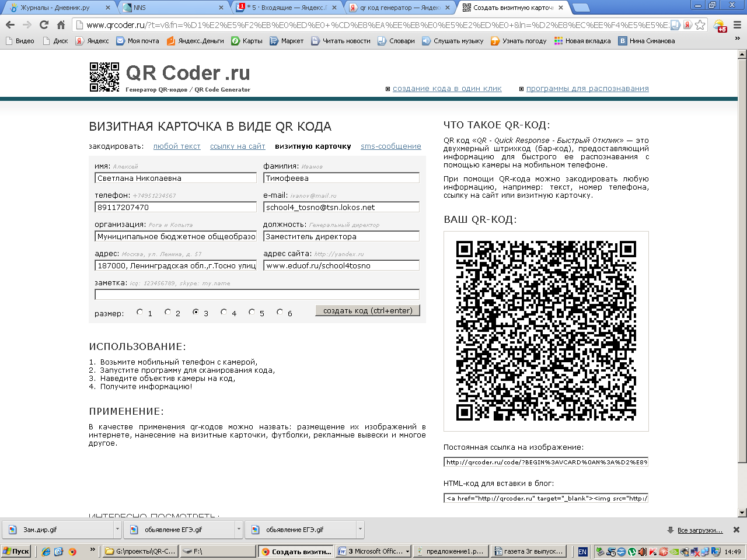Open 'создание кода в один клик' link
This screenshot has height=560, width=747.
click(447, 89)
